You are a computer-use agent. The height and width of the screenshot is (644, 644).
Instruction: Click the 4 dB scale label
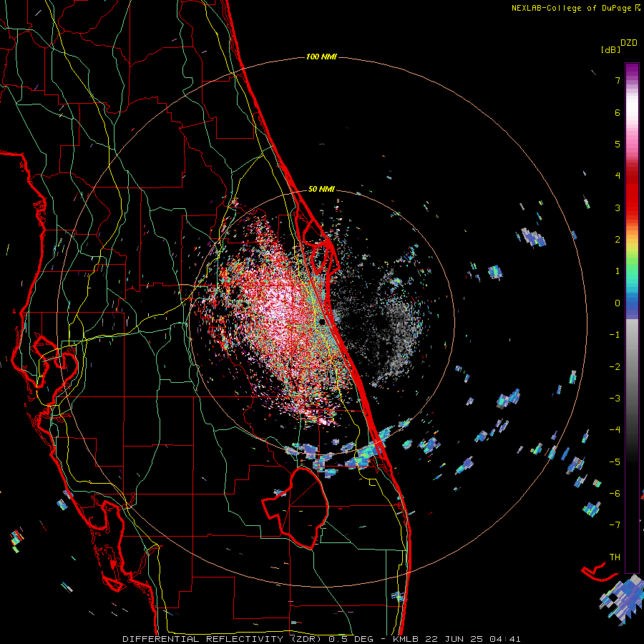pos(618,176)
